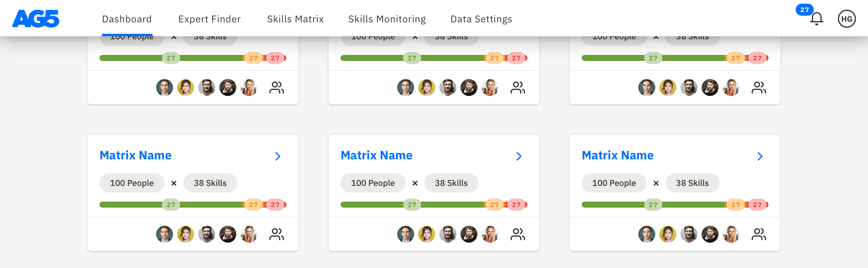The image size is (868, 268).
Task: Click the 38 Skills chip on bottom-middle card
Action: [x=451, y=183]
